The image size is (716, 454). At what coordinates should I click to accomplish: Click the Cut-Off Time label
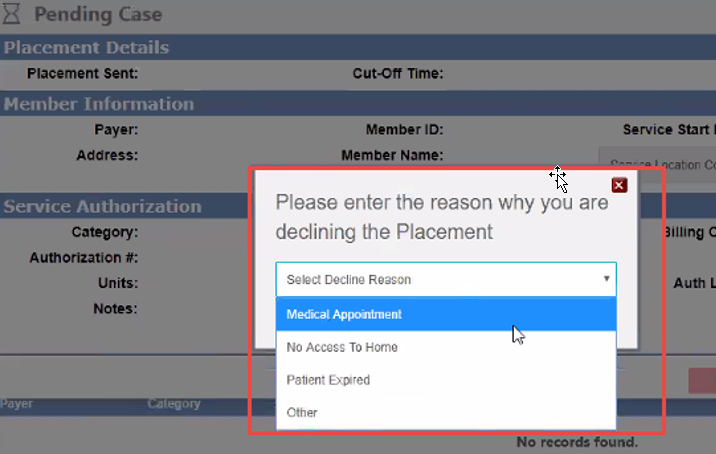click(x=398, y=73)
